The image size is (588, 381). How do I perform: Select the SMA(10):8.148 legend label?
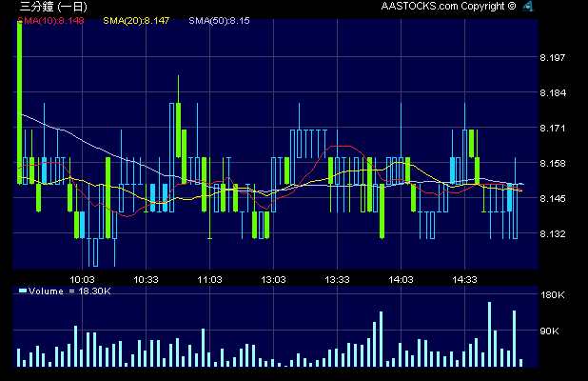pyautogui.click(x=51, y=21)
